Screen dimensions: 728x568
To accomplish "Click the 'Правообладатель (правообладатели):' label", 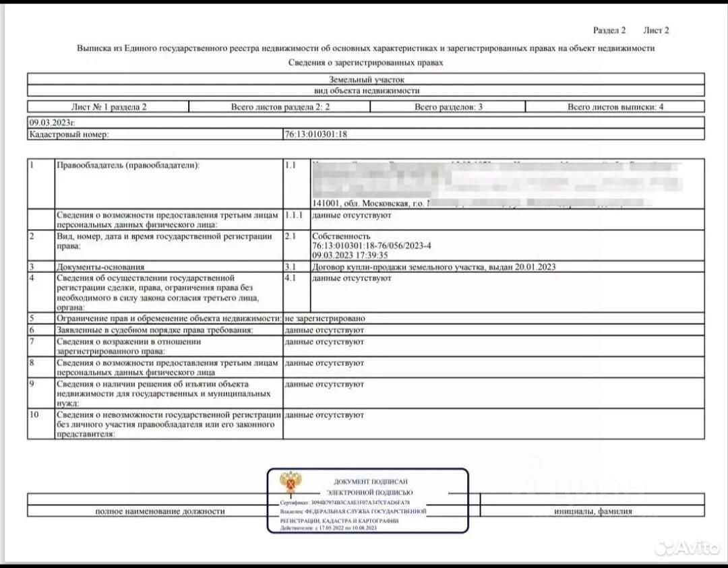I will (x=127, y=164).
